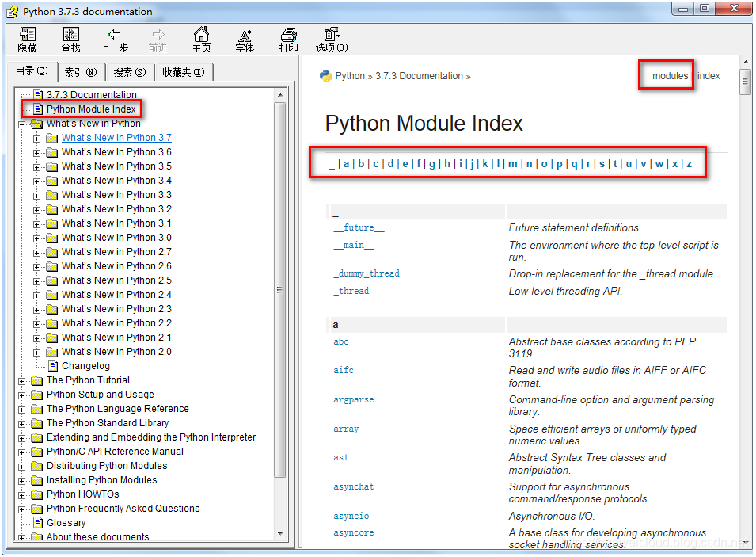Open the 主页 (Home) toolbar icon

click(202, 40)
